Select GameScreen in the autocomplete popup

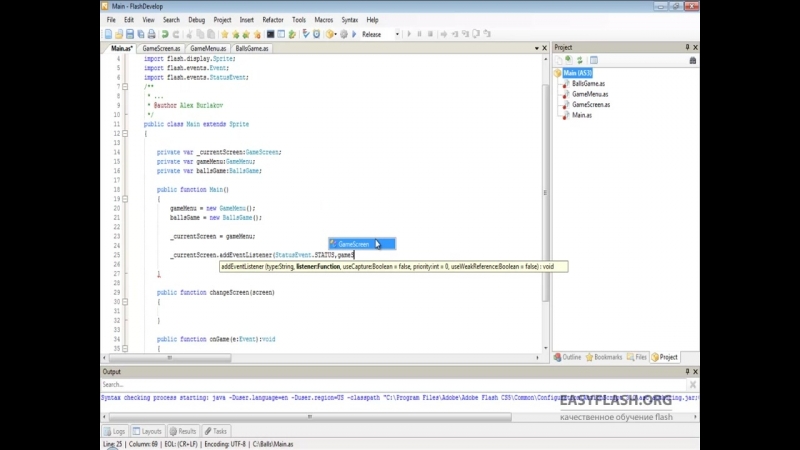point(362,244)
